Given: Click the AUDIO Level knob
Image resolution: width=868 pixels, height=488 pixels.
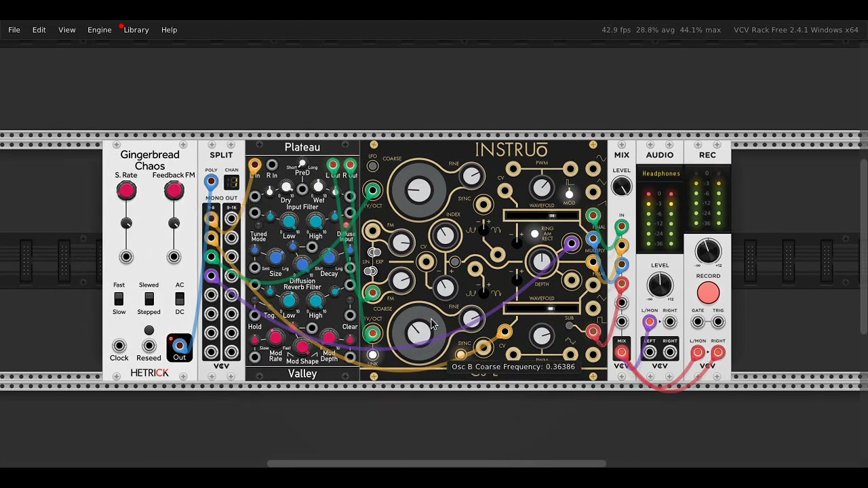Looking at the screenshot, I should [x=660, y=285].
